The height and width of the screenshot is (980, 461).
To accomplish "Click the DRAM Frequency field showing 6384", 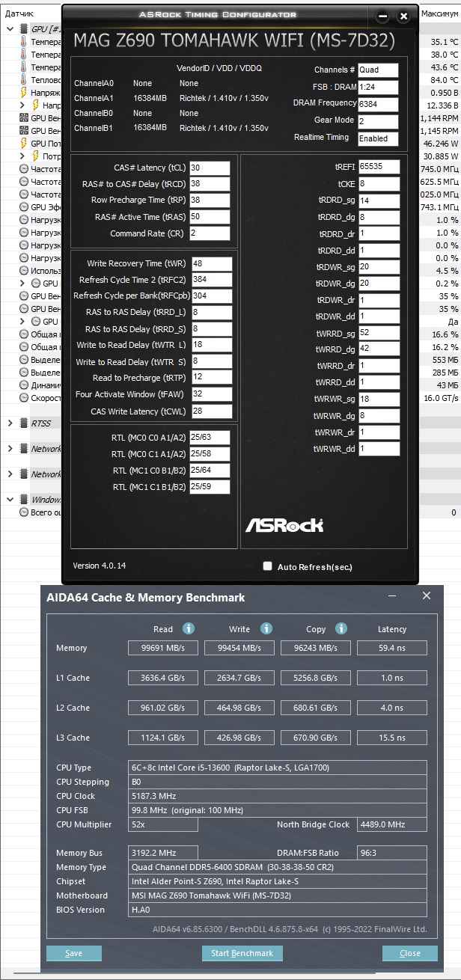I will 378,104.
